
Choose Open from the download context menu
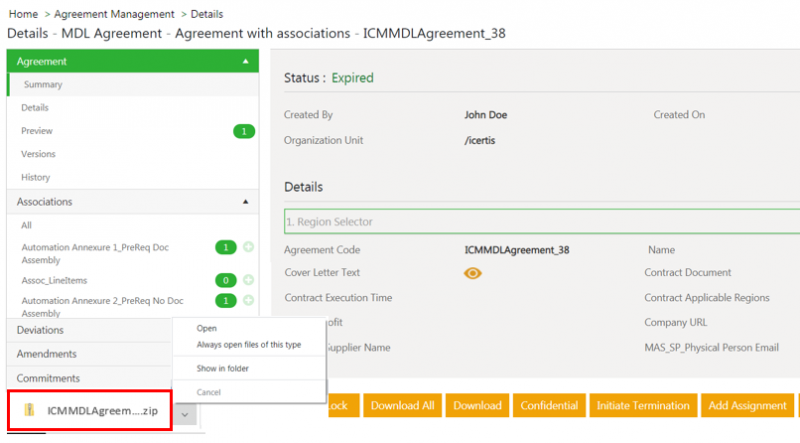click(207, 328)
